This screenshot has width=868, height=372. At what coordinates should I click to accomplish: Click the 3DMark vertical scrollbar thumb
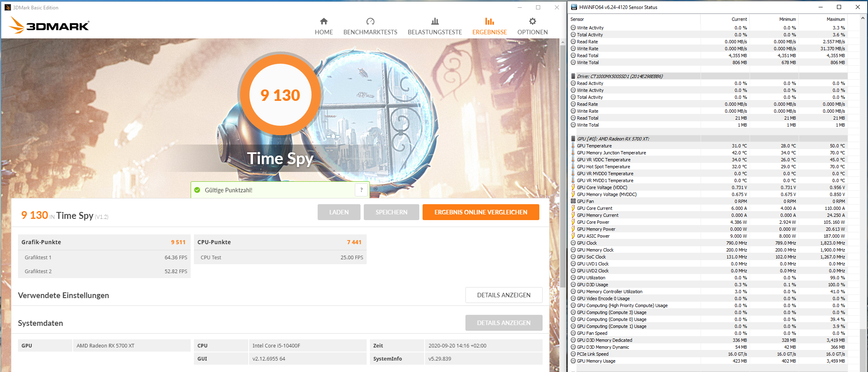click(563, 165)
